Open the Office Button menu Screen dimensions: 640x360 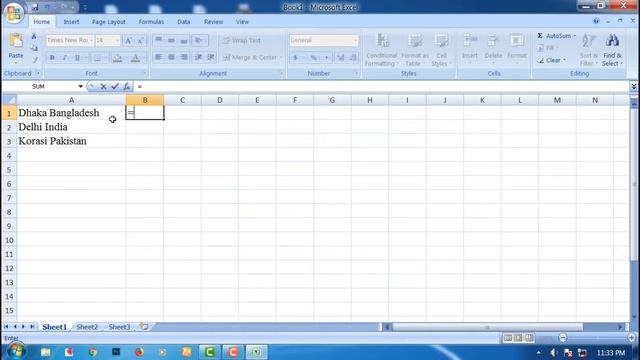click(x=13, y=13)
